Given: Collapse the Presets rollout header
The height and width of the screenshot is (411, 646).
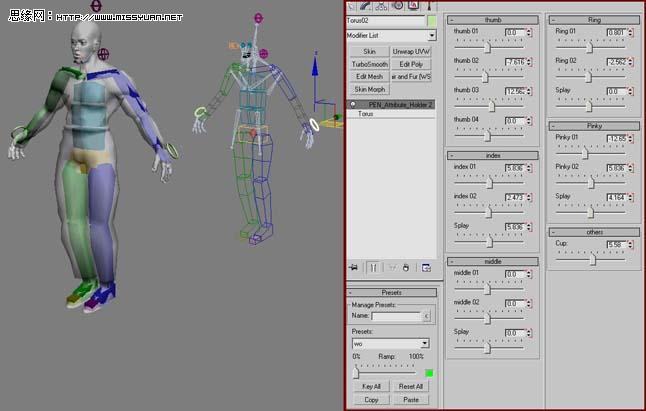Looking at the screenshot, I should pos(391,293).
